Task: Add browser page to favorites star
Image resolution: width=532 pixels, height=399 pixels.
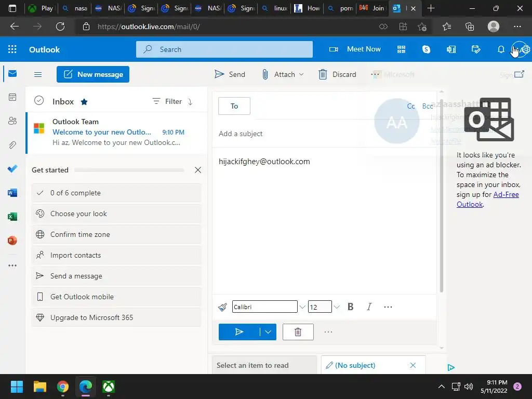Action: (x=422, y=26)
